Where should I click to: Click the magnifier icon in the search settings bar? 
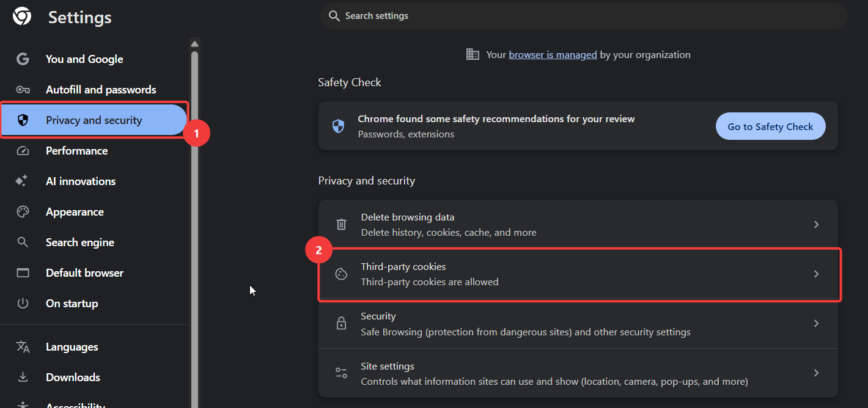pyautogui.click(x=334, y=16)
